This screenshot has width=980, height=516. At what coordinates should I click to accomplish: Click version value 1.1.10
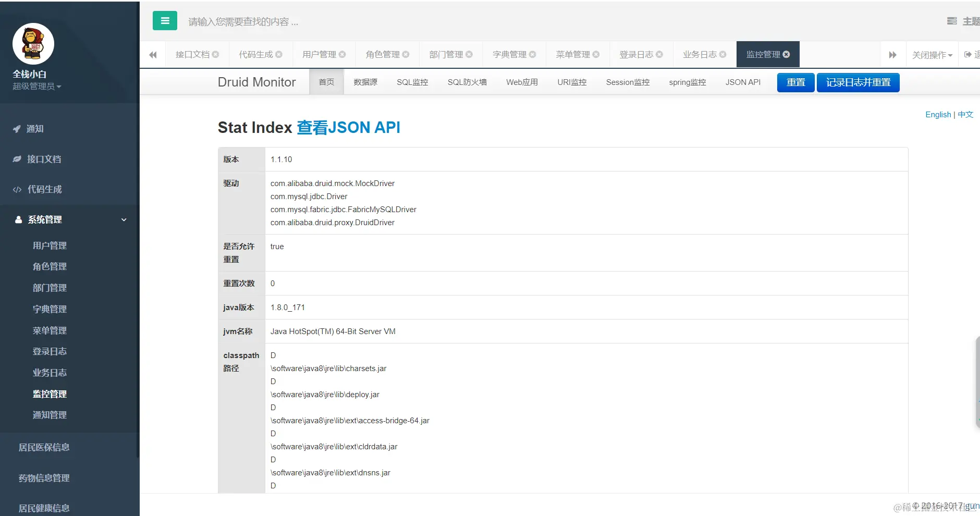coord(281,159)
